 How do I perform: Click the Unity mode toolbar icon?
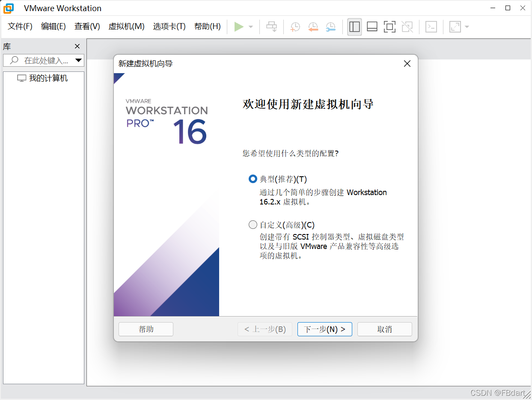click(x=407, y=27)
